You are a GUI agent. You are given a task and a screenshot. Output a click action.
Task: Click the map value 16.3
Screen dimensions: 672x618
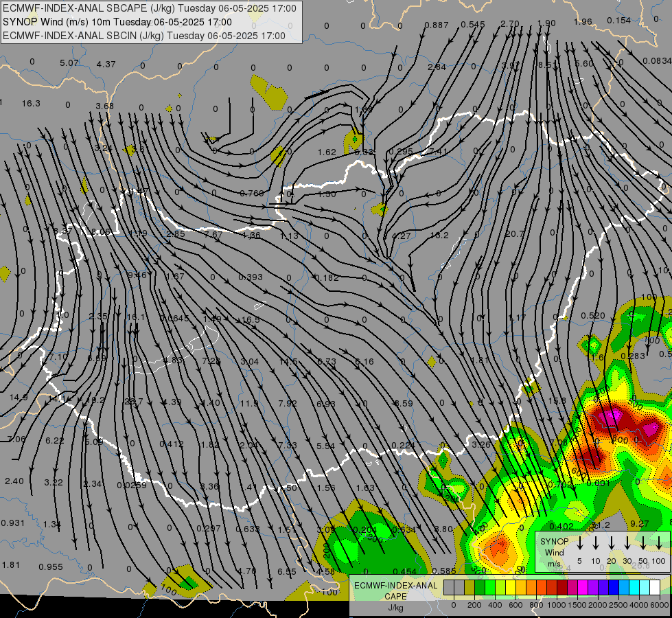tap(31, 104)
